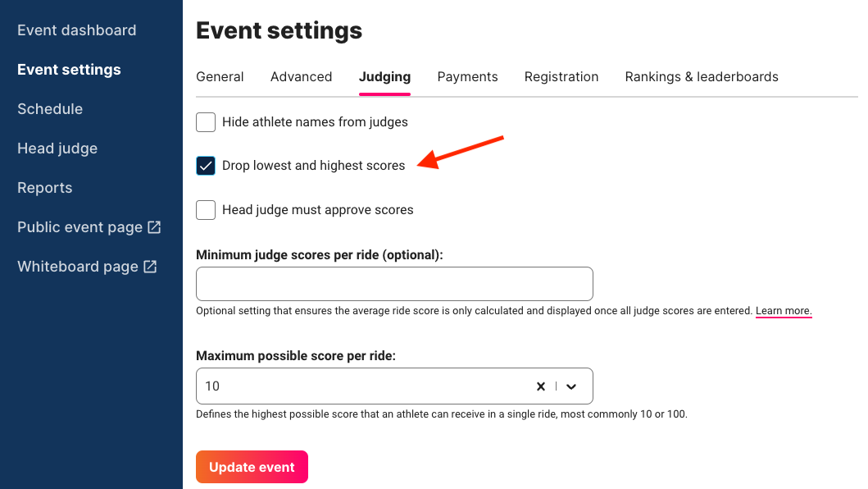This screenshot has width=868, height=489.
Task: Select the Judging tab
Action: click(x=384, y=76)
